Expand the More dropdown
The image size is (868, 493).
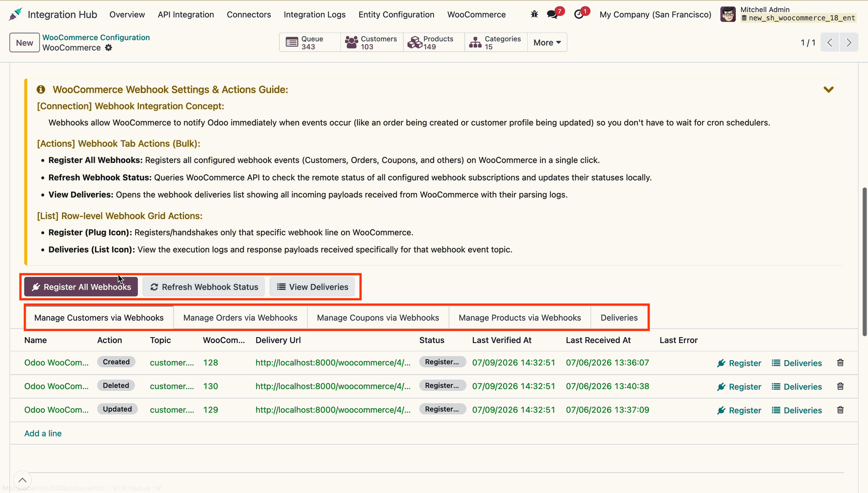coord(547,42)
